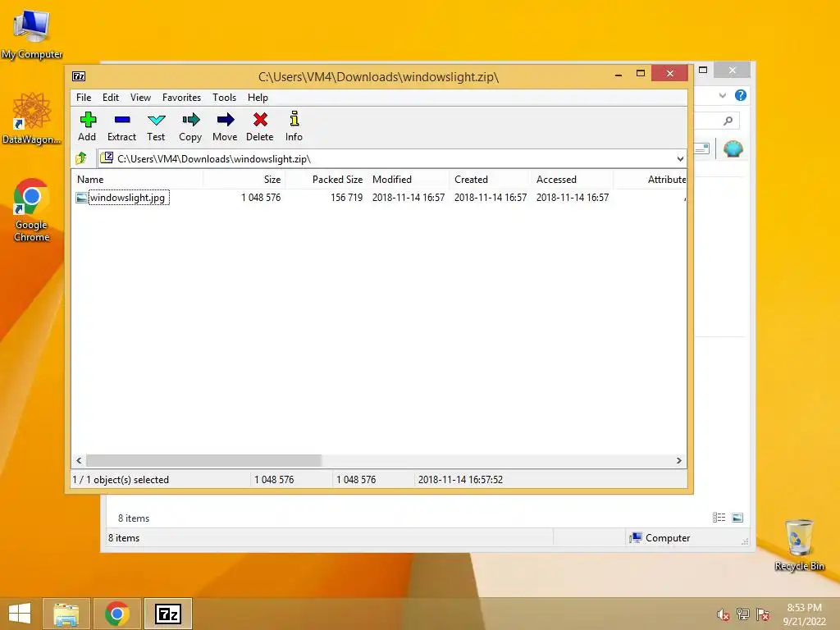Click the 1 048 576 size cell
The height and width of the screenshot is (630, 840).
click(261, 198)
